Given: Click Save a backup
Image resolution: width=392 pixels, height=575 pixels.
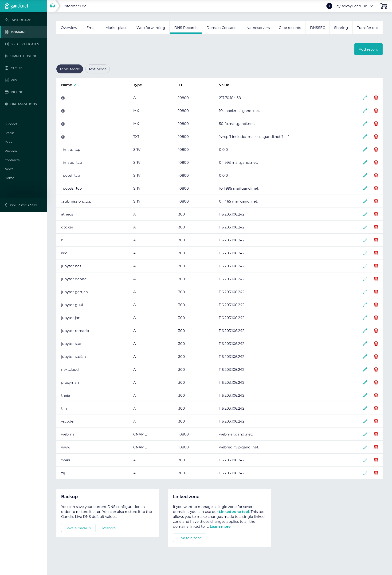Looking at the screenshot, I should [78, 528].
